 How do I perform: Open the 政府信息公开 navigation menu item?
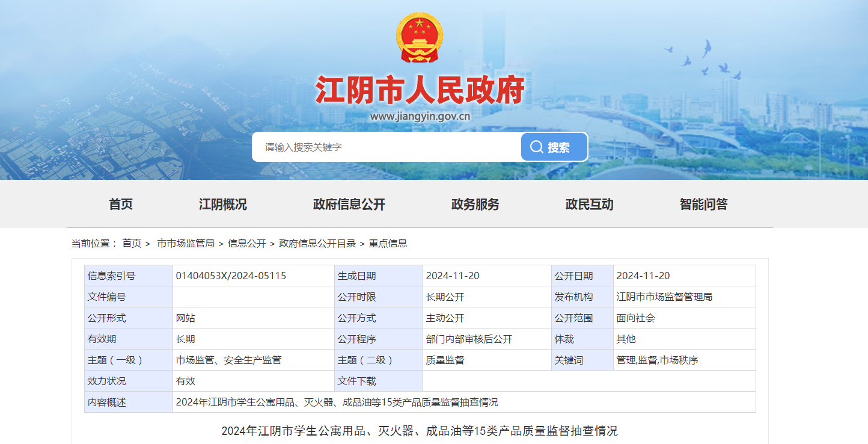[349, 204]
